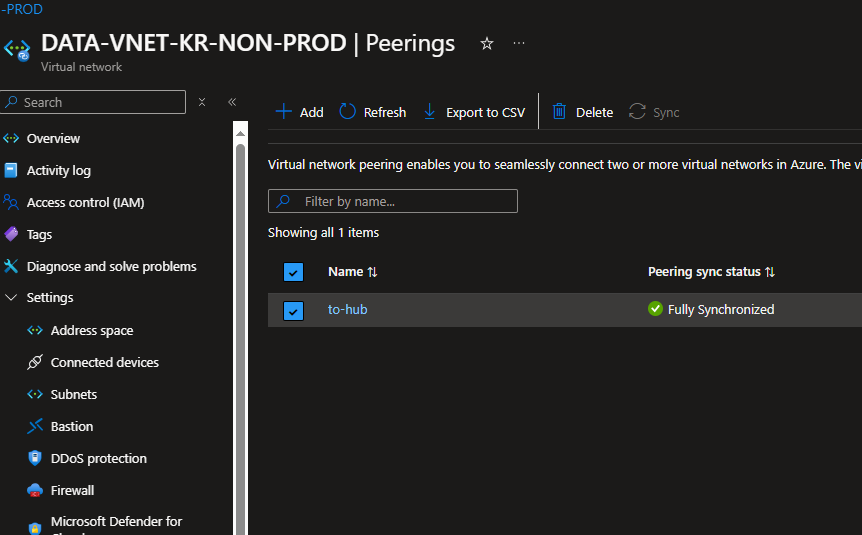Open Address space settings
Viewport: 862px width, 535px height.
point(92,330)
